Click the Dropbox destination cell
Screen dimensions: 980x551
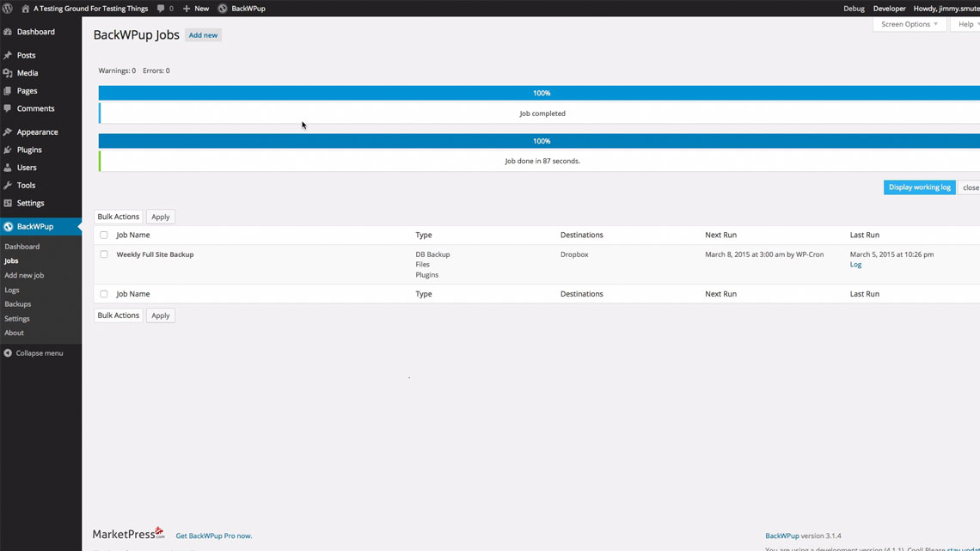tap(574, 255)
